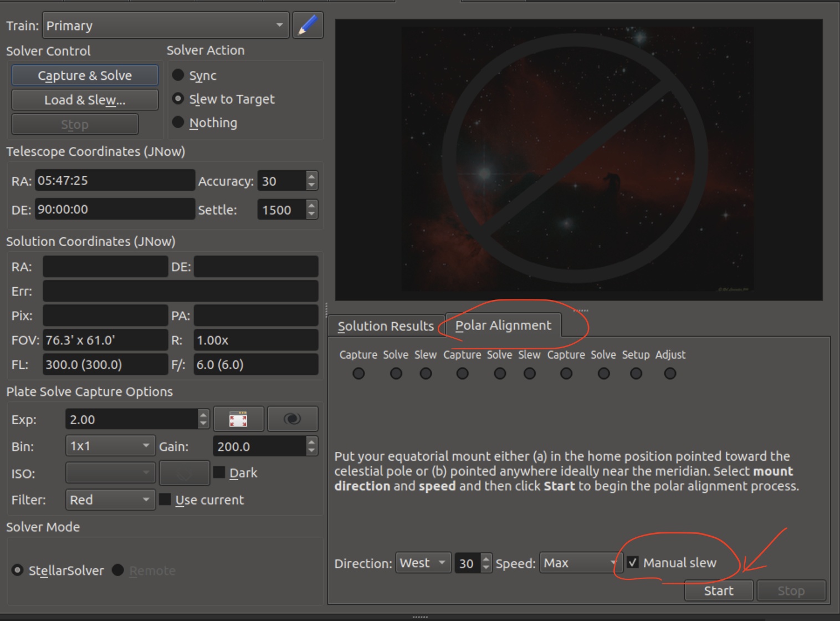
Task: Click the empty Err field
Action: [x=181, y=291]
